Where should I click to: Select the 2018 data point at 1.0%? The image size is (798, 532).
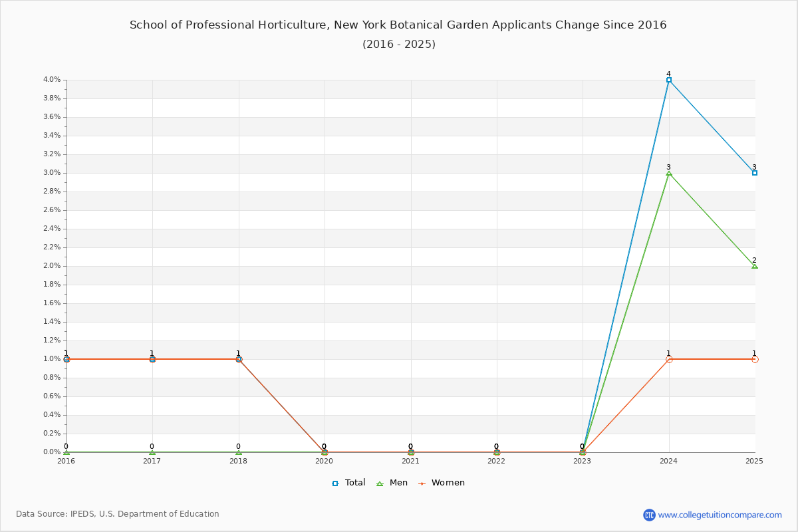coord(239,359)
